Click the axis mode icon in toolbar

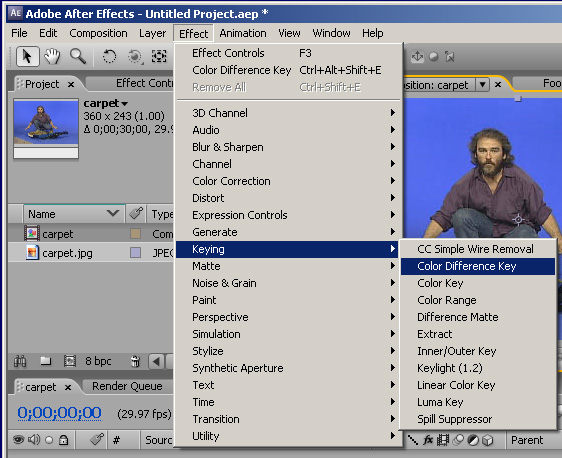click(x=417, y=56)
